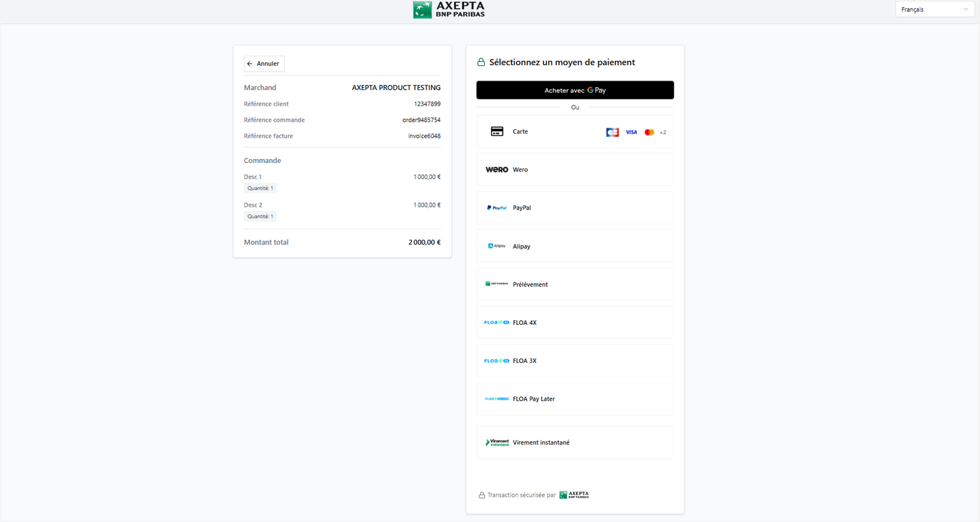Pay using Acheter avec Google Pay button

pos(575,90)
